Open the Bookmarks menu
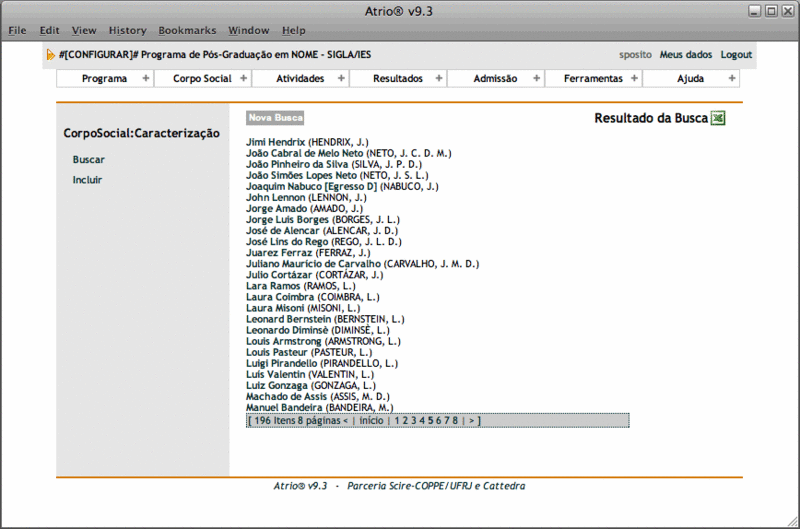Viewport: 800px width, 529px height. 187,31
